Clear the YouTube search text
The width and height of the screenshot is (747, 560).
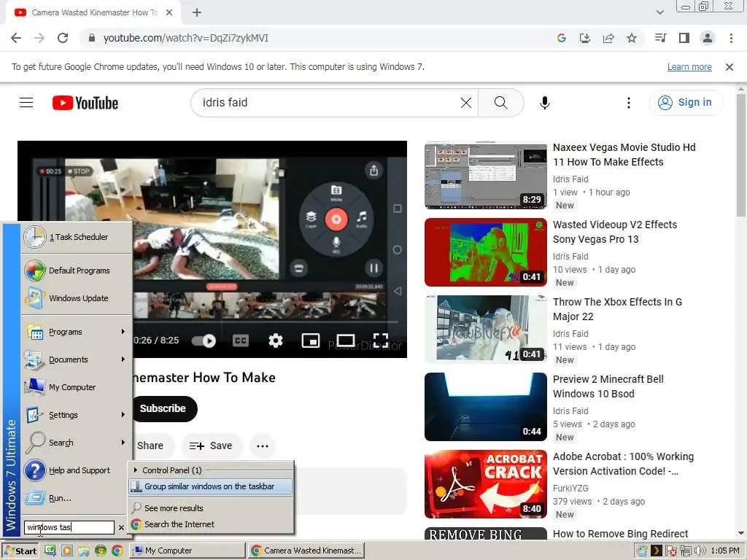click(x=466, y=102)
